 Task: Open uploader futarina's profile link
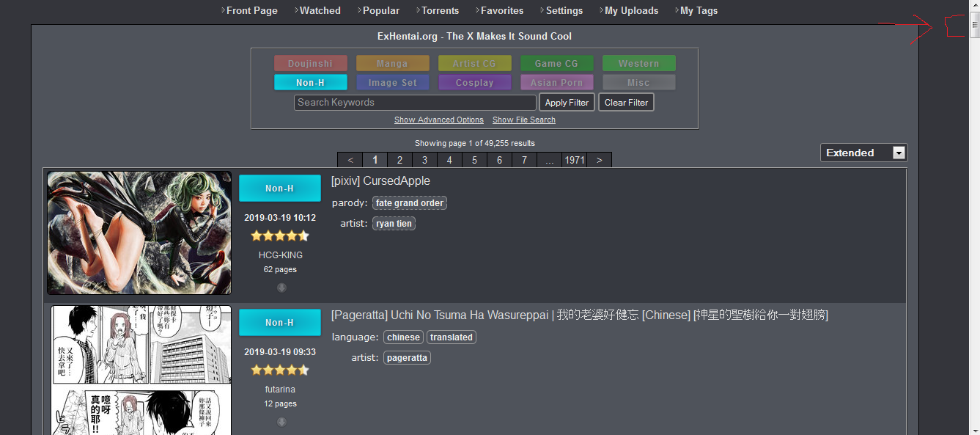point(281,390)
